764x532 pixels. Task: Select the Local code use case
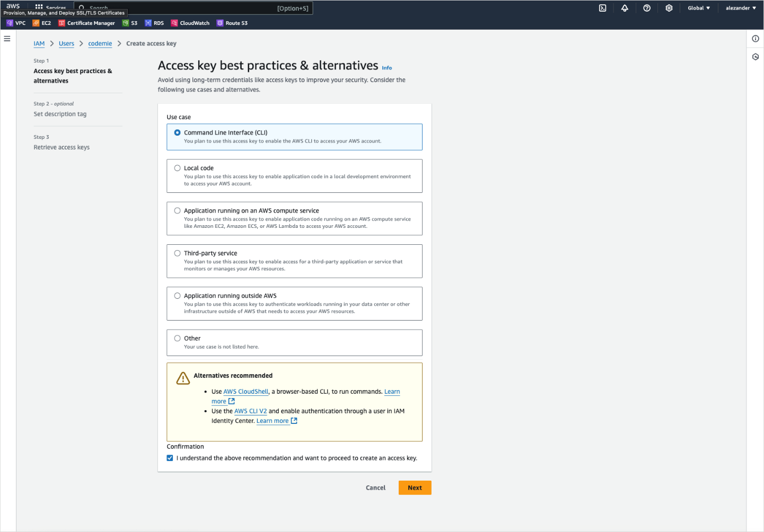[x=178, y=167]
